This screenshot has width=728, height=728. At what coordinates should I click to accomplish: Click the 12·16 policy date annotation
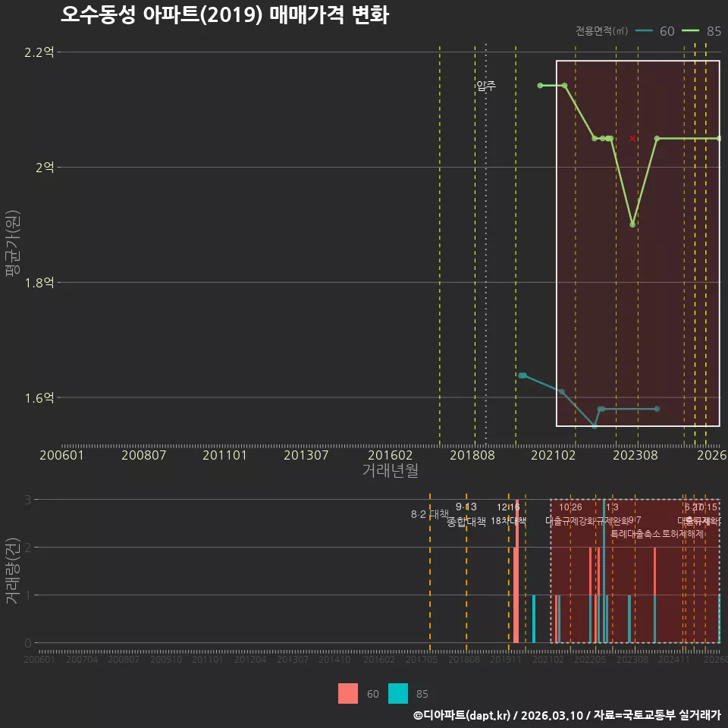click(x=508, y=507)
